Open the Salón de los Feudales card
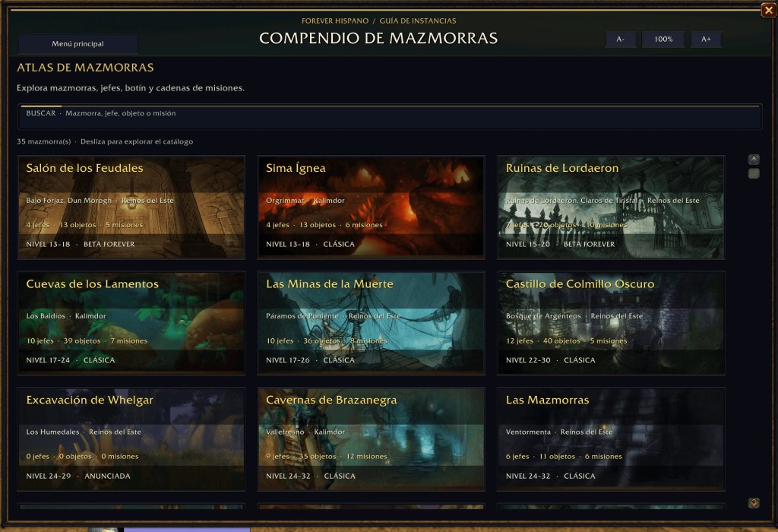Screen dimensions: 778x532 [x=131, y=207]
